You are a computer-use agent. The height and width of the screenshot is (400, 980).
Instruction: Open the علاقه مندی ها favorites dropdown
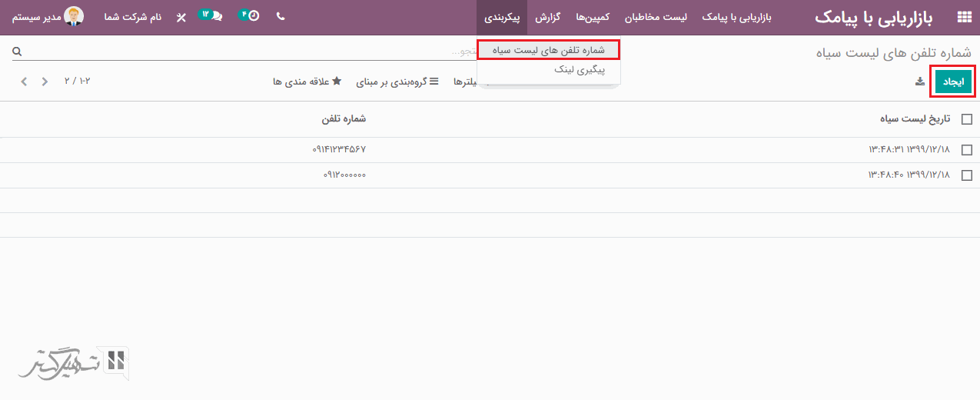click(307, 82)
